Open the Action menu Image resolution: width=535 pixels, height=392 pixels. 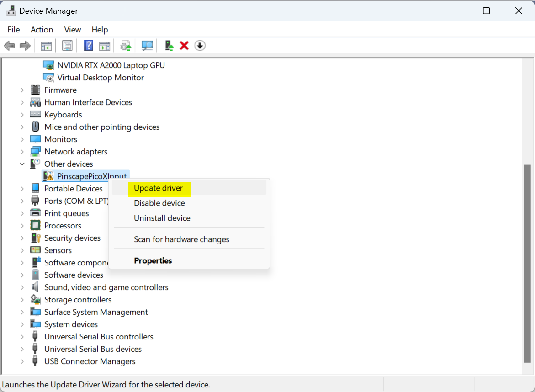pyautogui.click(x=42, y=30)
